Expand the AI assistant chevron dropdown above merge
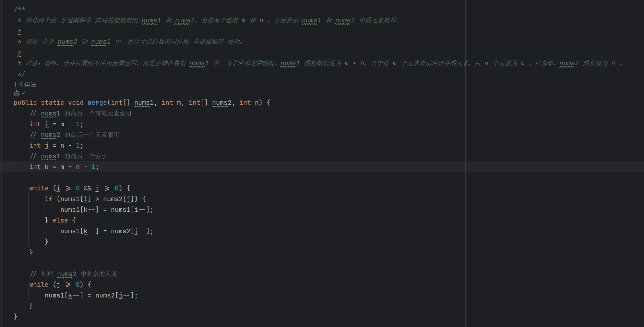The image size is (644, 327). (23, 93)
